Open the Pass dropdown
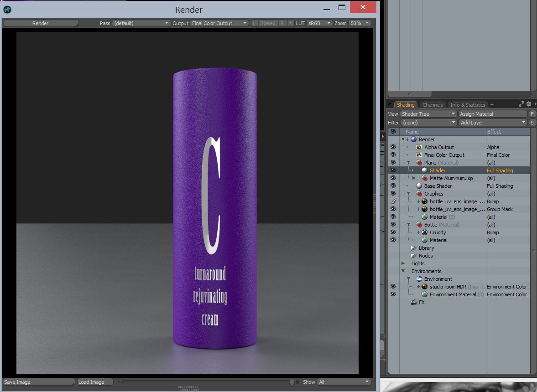 coord(141,23)
